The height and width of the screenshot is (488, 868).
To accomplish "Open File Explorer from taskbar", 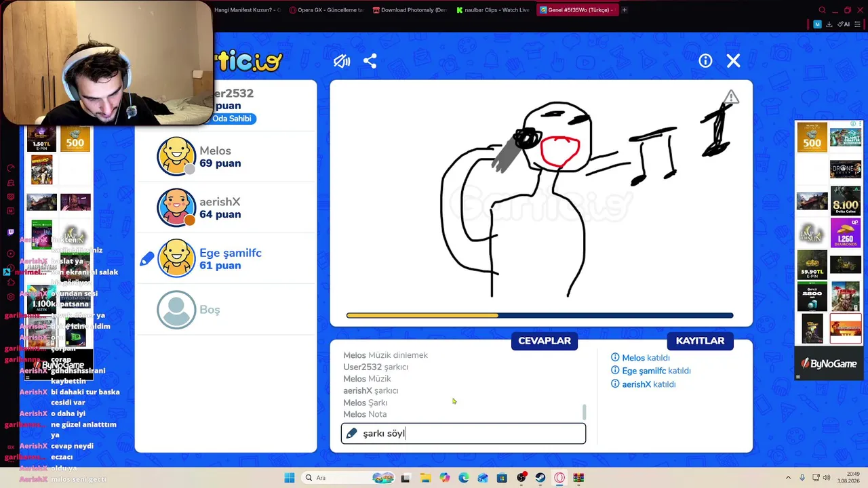I will click(x=425, y=478).
